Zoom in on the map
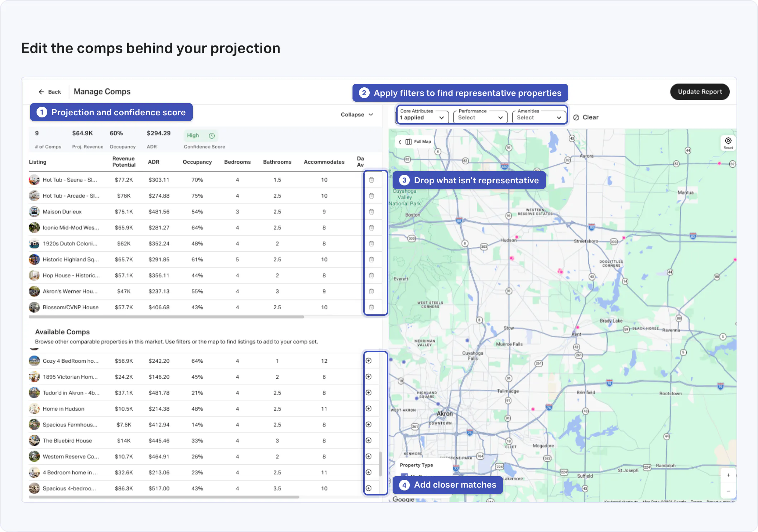Screen dimensions: 758x532 [x=728, y=475]
